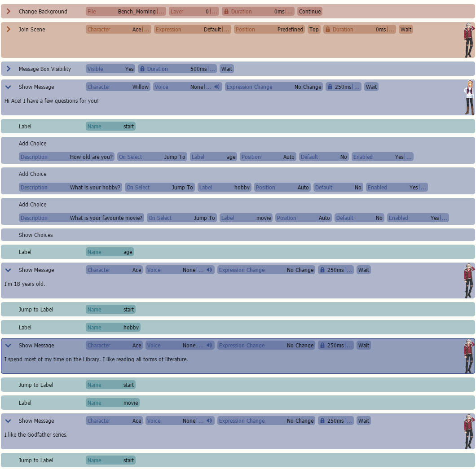Image resolution: width=476 pixels, height=469 pixels.
Task: Click the speaker icon in Willow's message row
Action: (217, 87)
